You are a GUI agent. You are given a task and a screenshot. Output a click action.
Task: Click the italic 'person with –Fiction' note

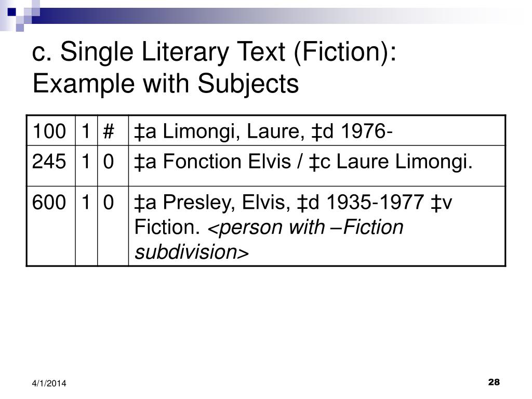pyautogui.click(x=305, y=227)
